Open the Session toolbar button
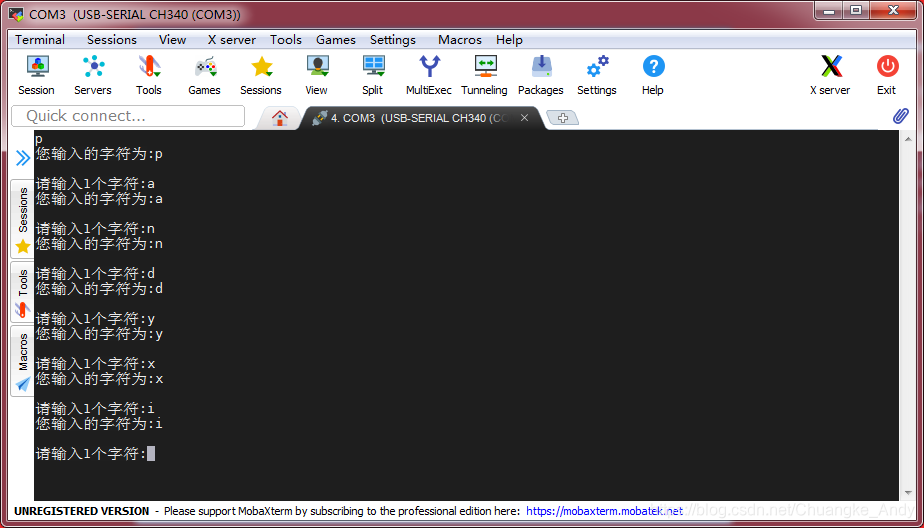The height and width of the screenshot is (528, 924). (x=37, y=75)
